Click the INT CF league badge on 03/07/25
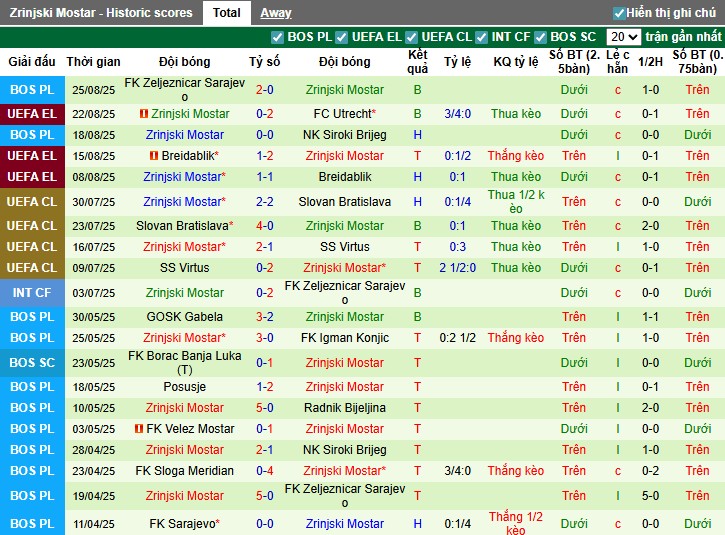Image resolution: width=725 pixels, height=535 pixels. (32, 293)
